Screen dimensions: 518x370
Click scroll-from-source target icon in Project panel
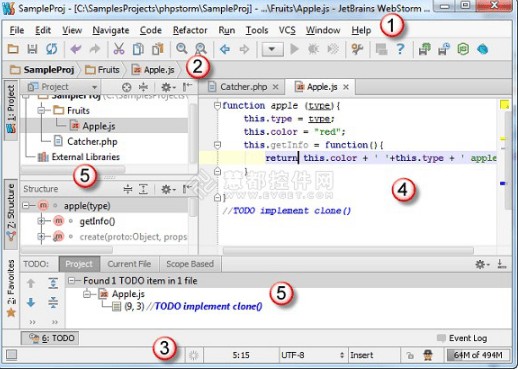click(x=126, y=87)
